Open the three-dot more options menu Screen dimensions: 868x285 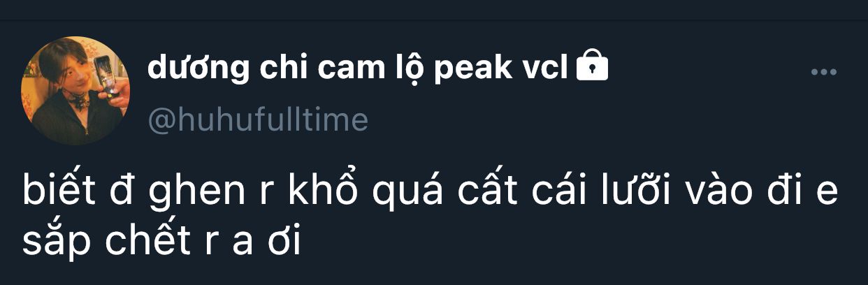tap(823, 72)
